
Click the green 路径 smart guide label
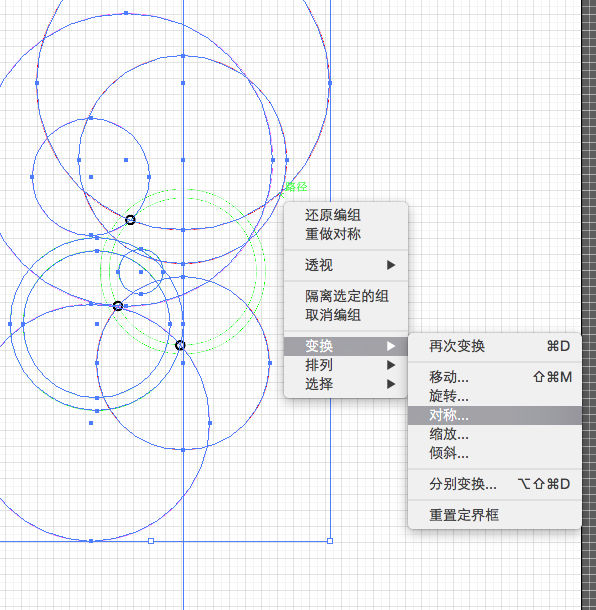(x=296, y=187)
